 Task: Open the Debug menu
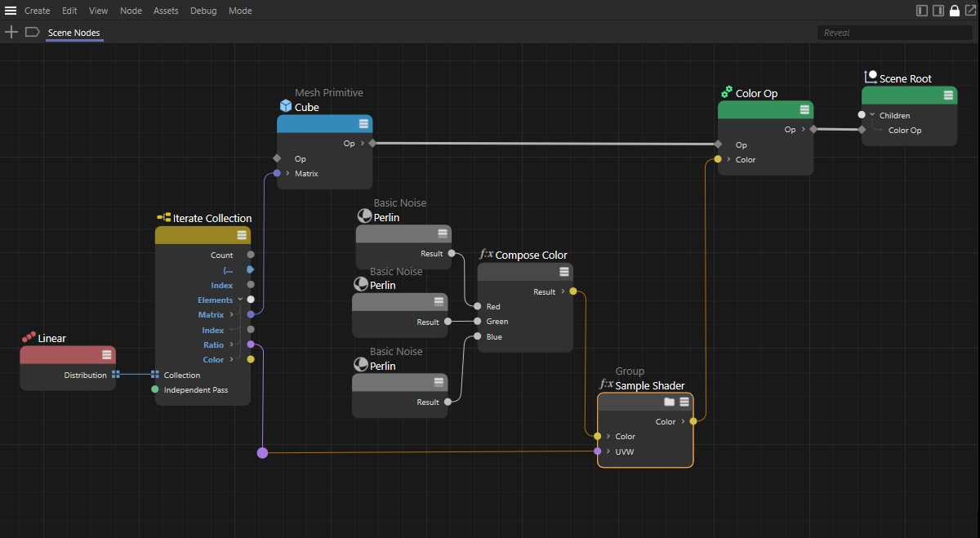[203, 11]
